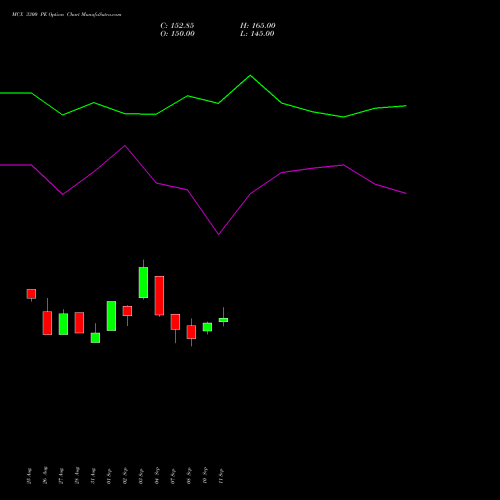Click the red candlestick for 07 Sep
The height and width of the screenshot is (500, 500).
click(175, 322)
